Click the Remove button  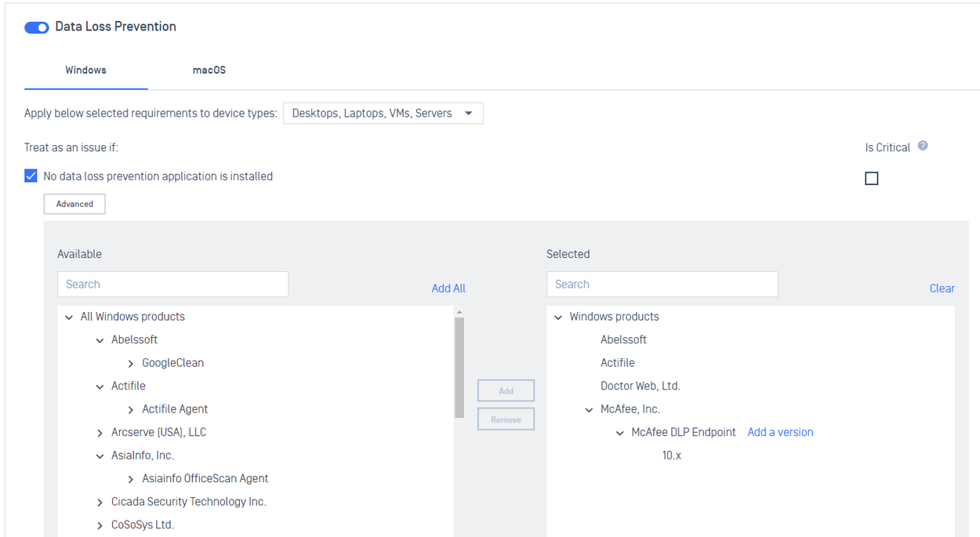point(506,419)
